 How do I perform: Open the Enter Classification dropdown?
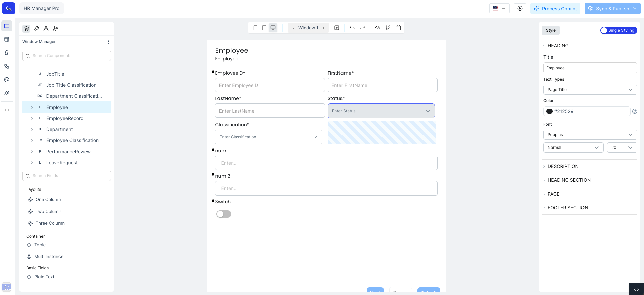(x=269, y=137)
